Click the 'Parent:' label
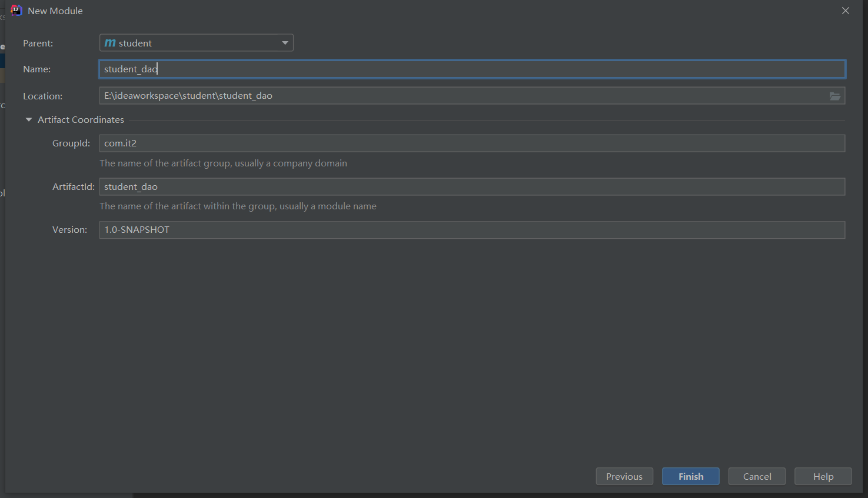The width and height of the screenshot is (868, 498). (38, 44)
